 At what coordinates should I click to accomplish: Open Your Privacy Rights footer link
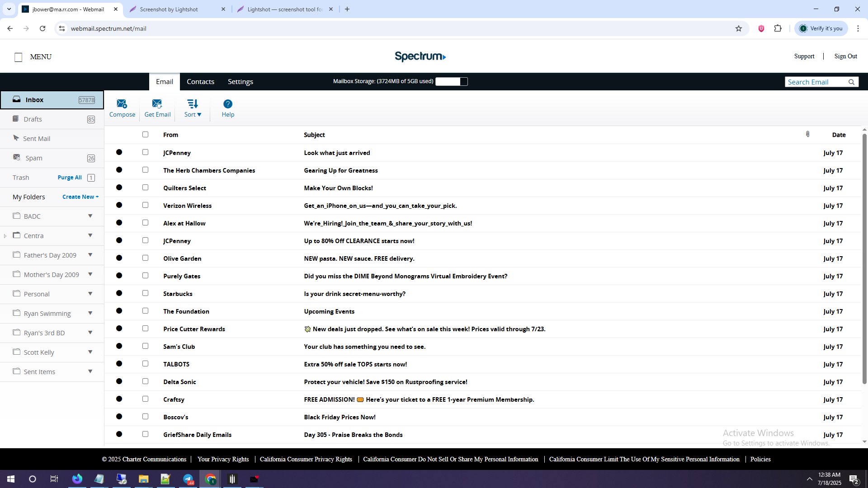[223, 459]
